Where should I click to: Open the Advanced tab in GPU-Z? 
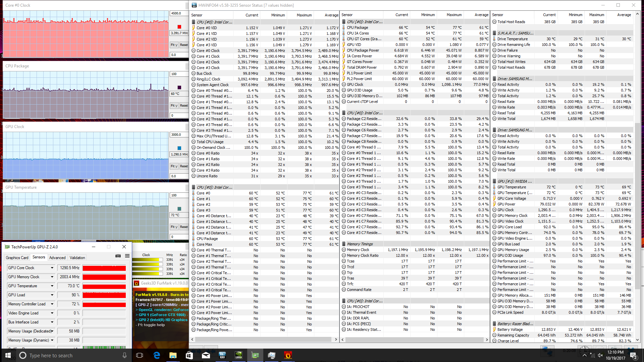click(x=57, y=257)
